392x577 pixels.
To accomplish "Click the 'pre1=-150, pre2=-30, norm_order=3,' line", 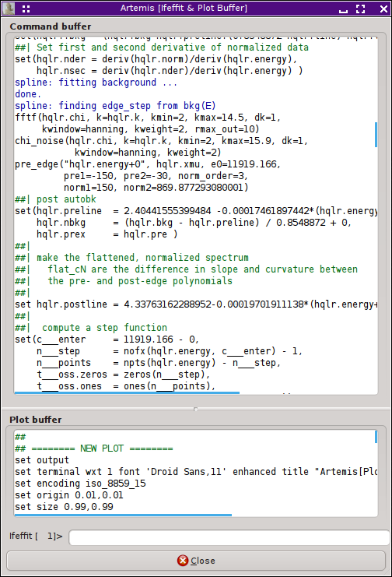I will click(156, 176).
